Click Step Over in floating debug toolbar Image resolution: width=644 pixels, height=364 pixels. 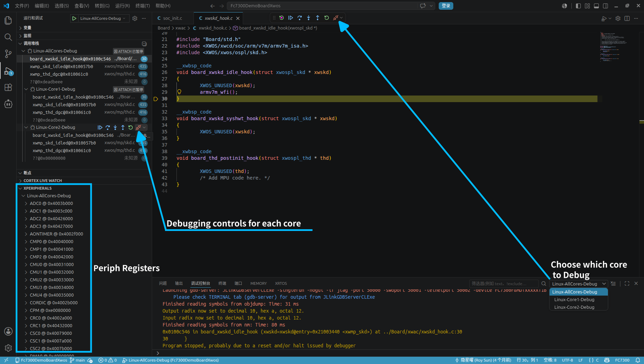299,18
